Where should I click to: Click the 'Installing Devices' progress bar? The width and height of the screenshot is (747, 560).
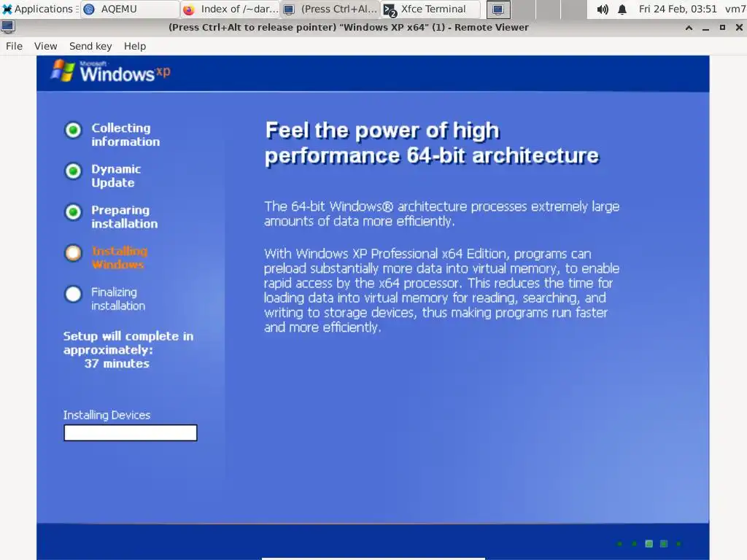click(x=131, y=433)
